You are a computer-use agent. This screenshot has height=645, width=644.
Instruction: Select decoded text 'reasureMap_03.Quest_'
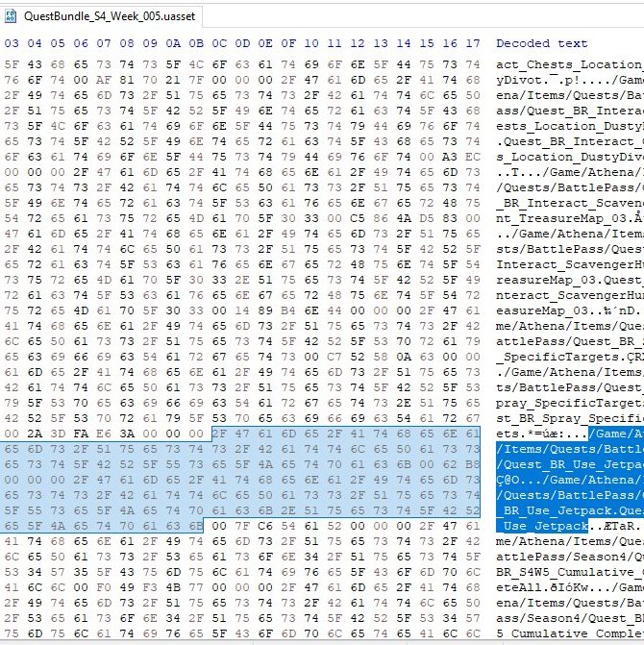pos(570,280)
